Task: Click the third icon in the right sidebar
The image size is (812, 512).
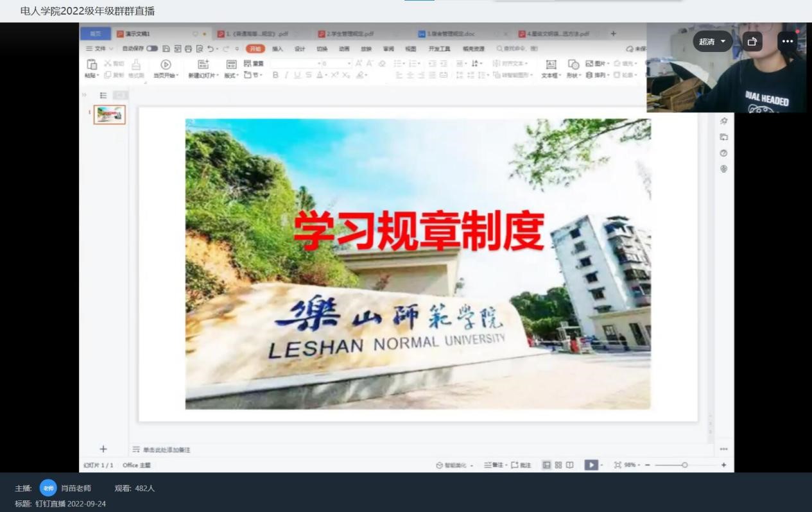Action: point(724,153)
